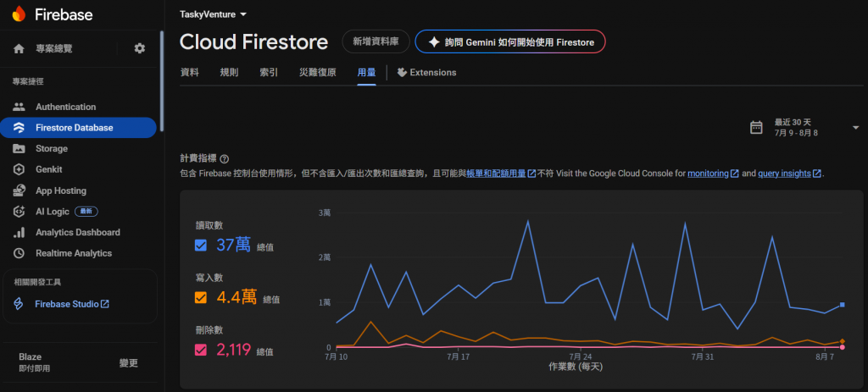Click the Realtime Analytics clock icon

tap(19, 253)
